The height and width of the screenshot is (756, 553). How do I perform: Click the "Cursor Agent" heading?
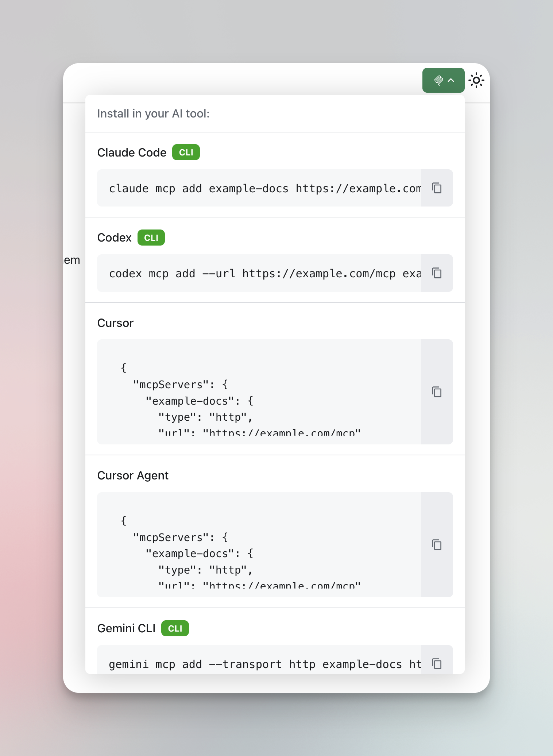pyautogui.click(x=133, y=475)
